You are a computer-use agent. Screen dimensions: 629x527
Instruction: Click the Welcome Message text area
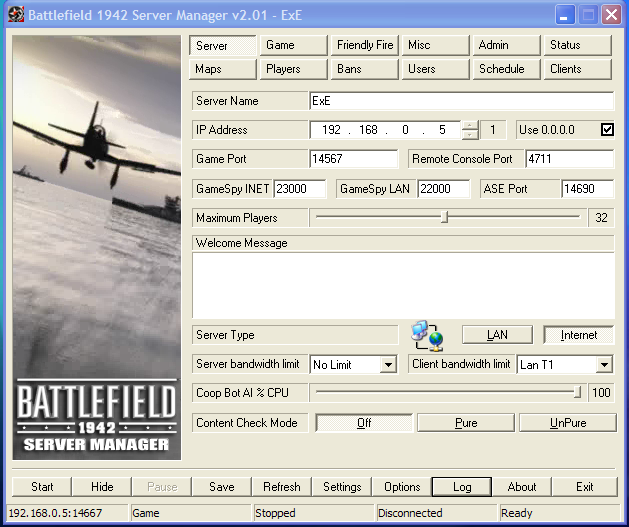(403, 286)
